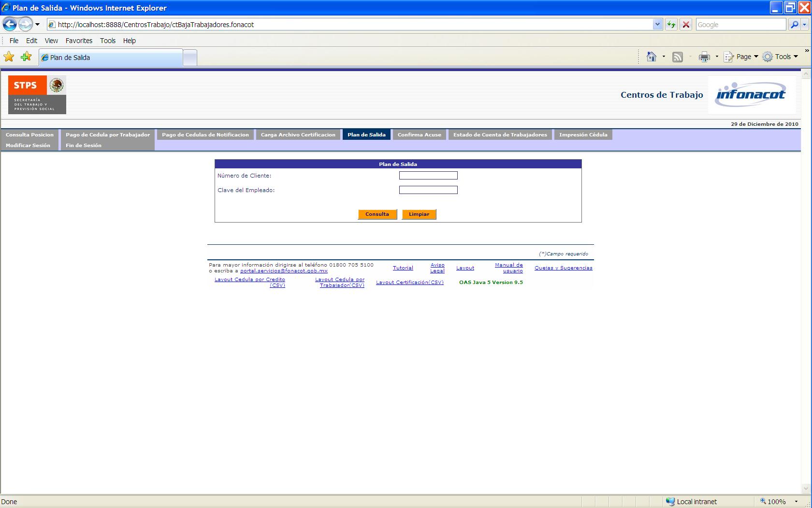The image size is (812, 508).
Task: Click the browser Back arrow button
Action: pos(10,24)
